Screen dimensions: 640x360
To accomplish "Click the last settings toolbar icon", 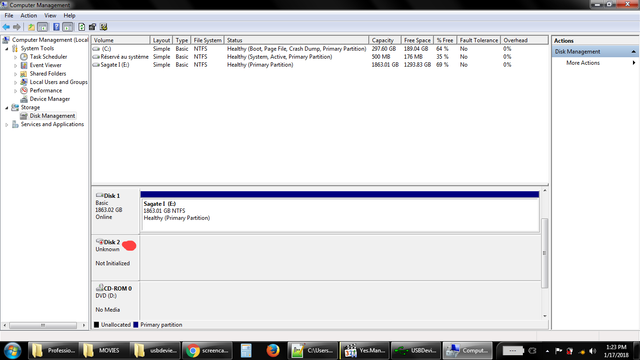I will pyautogui.click(x=103, y=27).
